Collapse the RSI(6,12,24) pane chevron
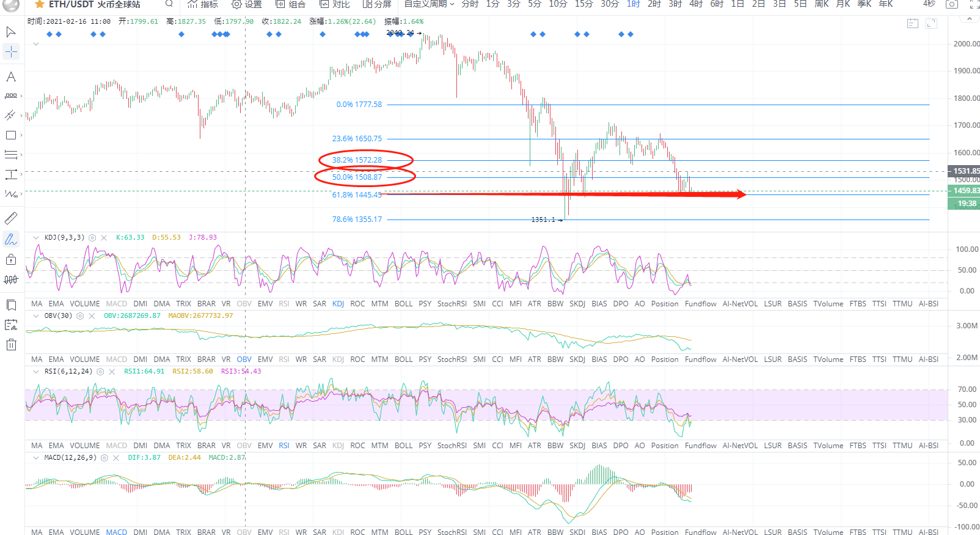980x535 pixels. pyautogui.click(x=36, y=372)
